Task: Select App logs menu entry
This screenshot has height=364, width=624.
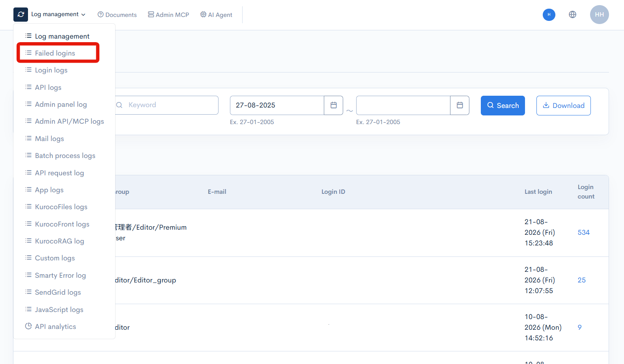Action: point(45,190)
